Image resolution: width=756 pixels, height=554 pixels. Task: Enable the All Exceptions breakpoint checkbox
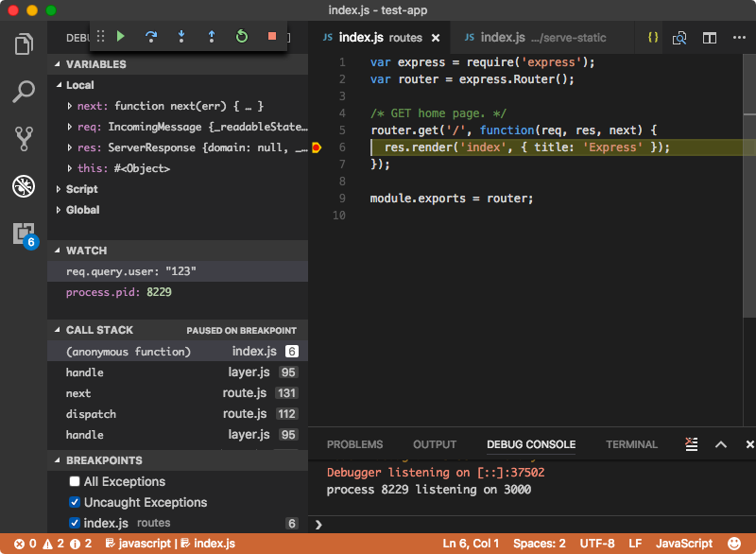tap(75, 481)
